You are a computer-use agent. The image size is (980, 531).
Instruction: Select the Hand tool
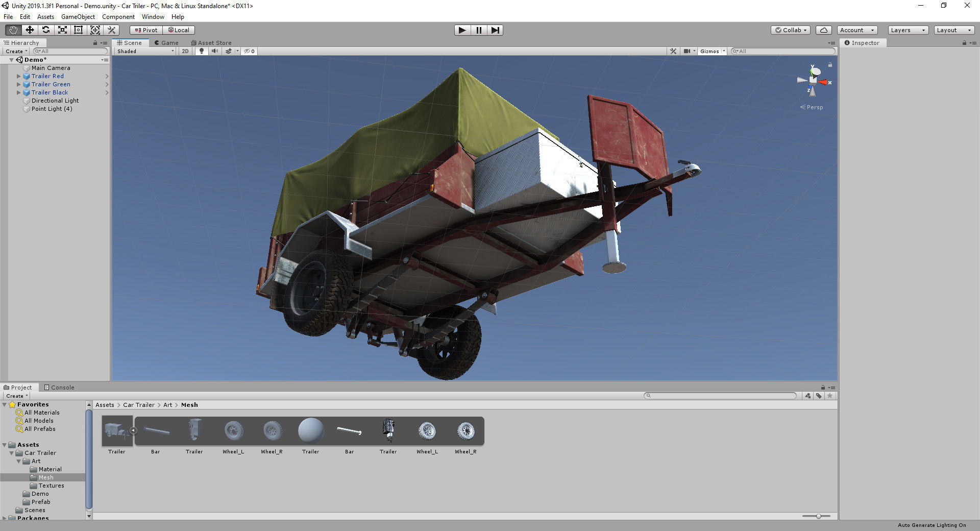13,30
